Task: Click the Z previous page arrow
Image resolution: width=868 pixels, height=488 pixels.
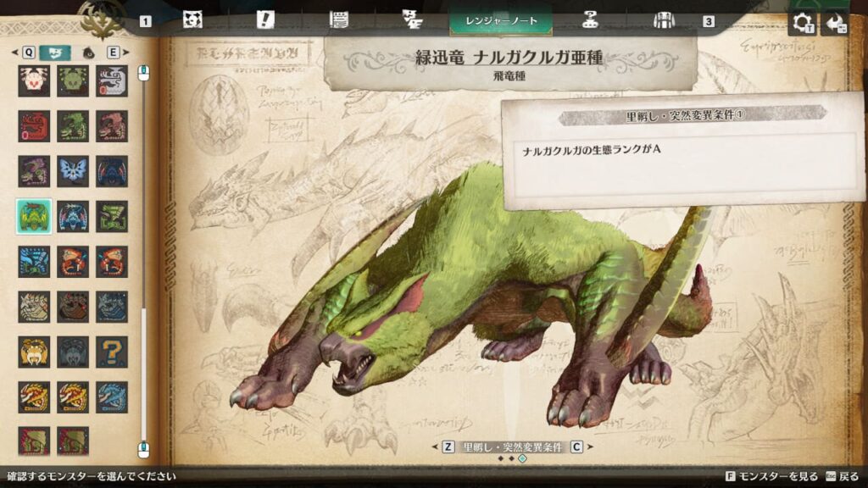Action: coord(442,446)
